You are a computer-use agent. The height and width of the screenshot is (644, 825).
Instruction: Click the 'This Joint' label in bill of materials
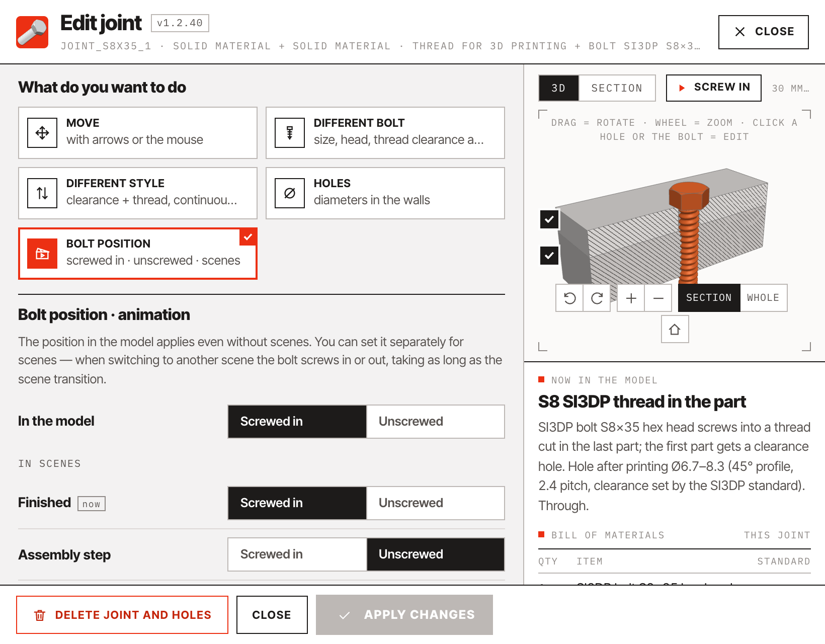tap(777, 535)
